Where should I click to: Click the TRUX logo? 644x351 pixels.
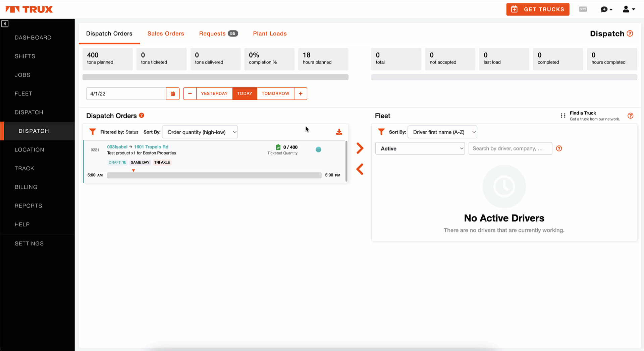29,9
